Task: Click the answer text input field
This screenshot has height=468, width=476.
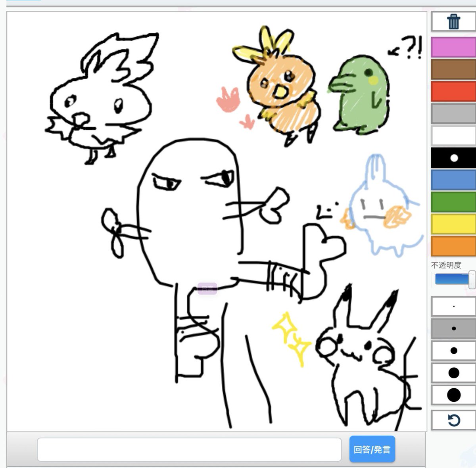Action: pyautogui.click(x=189, y=449)
